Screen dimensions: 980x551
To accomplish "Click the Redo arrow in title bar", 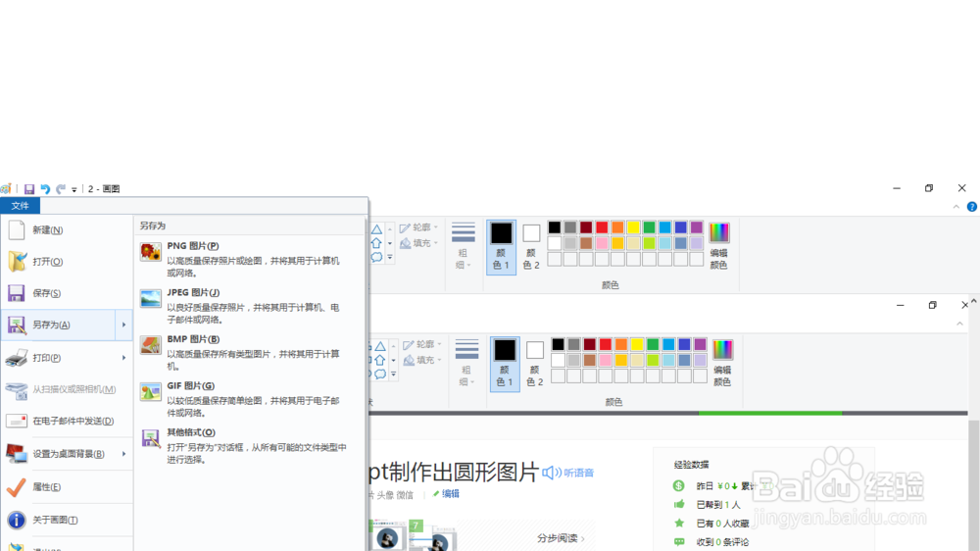I will [61, 189].
